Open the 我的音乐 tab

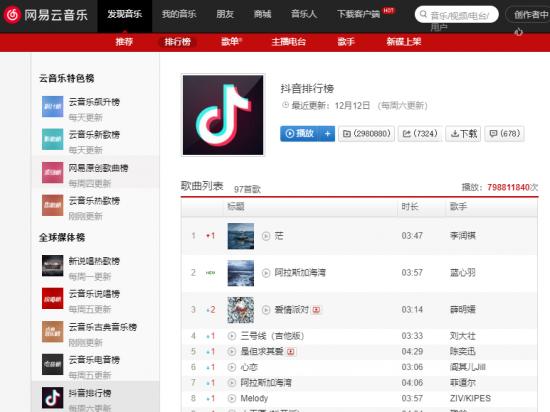(x=179, y=14)
